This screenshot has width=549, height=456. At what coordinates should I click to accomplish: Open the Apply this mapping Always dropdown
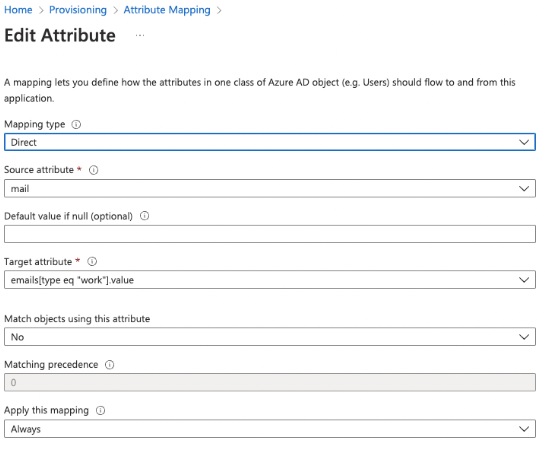coord(270,429)
